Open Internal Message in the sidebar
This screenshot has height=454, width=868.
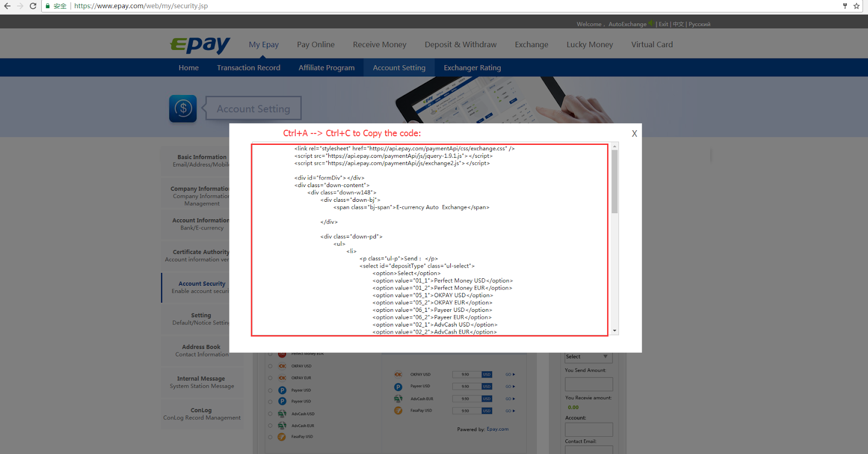[x=202, y=382]
